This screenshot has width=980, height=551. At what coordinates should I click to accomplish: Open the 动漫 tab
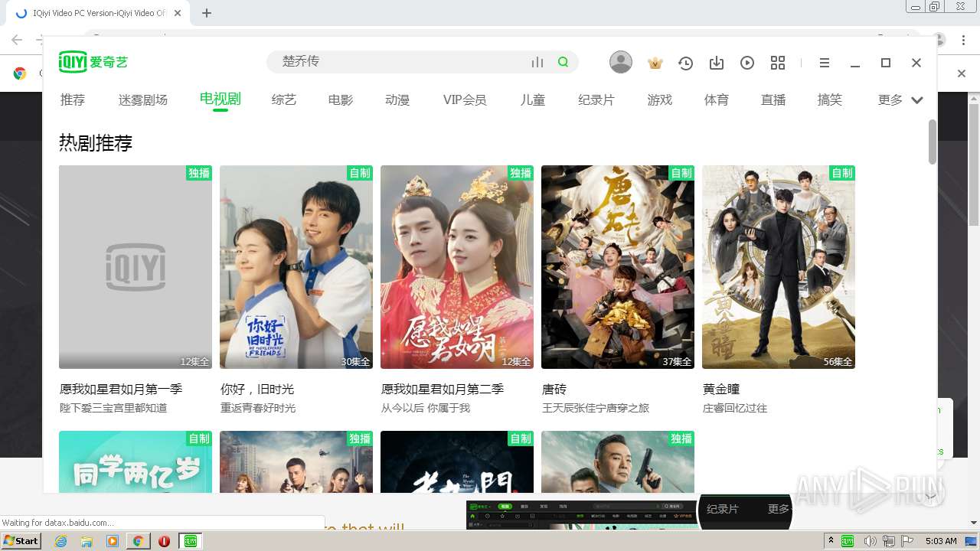[397, 100]
